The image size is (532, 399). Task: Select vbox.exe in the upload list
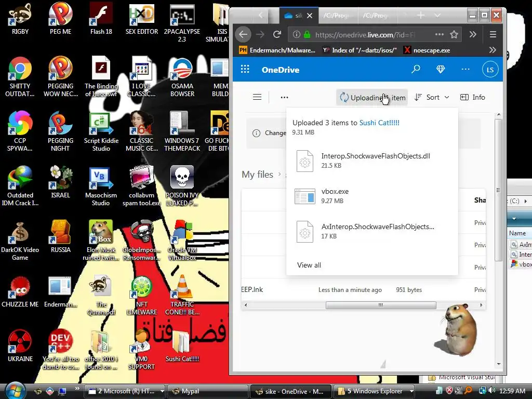372,196
